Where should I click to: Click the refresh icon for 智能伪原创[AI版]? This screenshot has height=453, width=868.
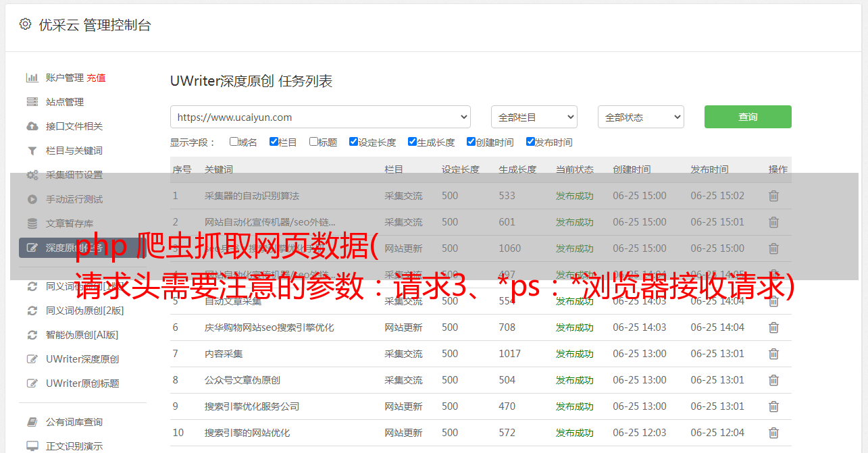point(32,335)
